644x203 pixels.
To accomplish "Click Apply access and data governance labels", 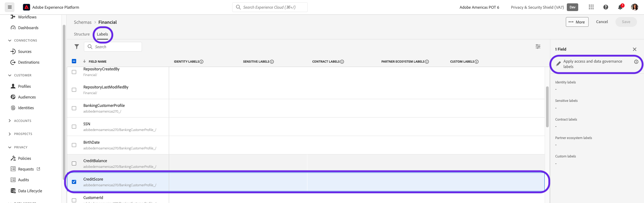I will tap(593, 64).
